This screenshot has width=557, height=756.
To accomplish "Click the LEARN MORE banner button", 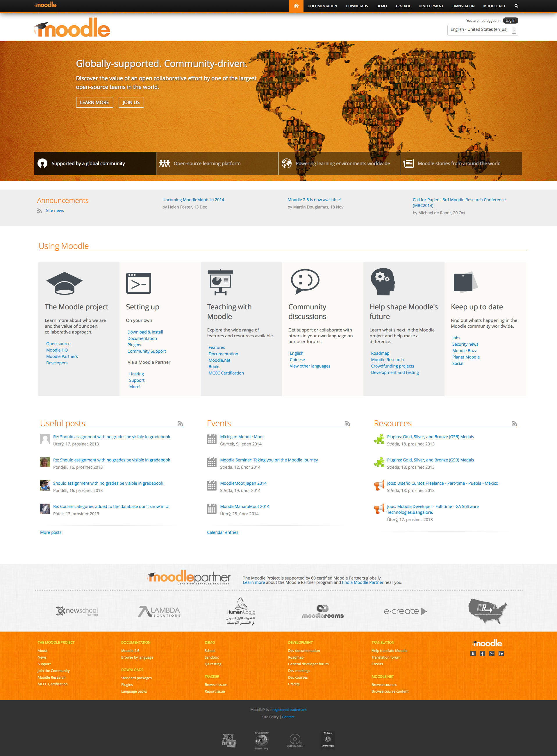I will click(x=94, y=103).
